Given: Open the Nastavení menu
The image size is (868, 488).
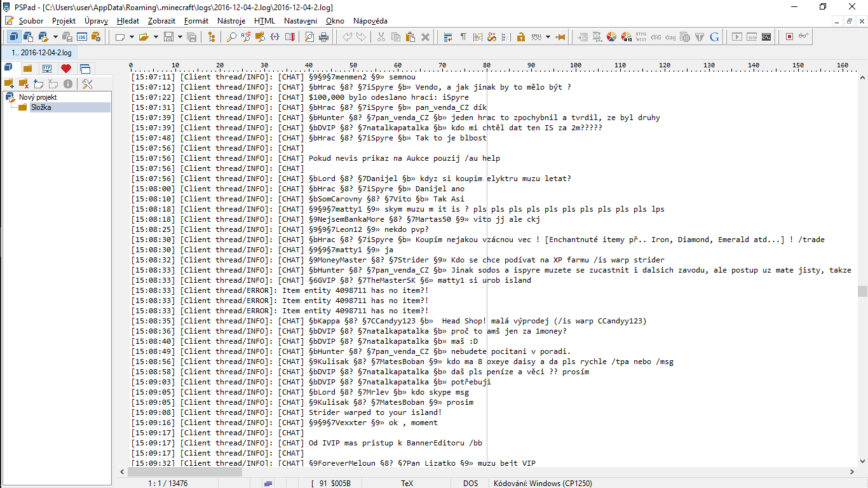Looking at the screenshot, I should tap(301, 21).
